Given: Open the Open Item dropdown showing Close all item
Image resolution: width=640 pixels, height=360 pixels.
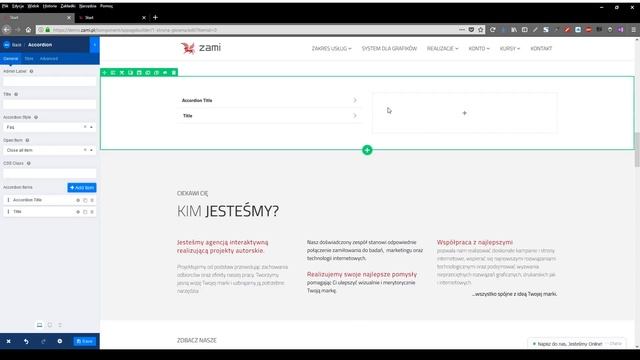Looking at the screenshot, I should tap(50, 150).
